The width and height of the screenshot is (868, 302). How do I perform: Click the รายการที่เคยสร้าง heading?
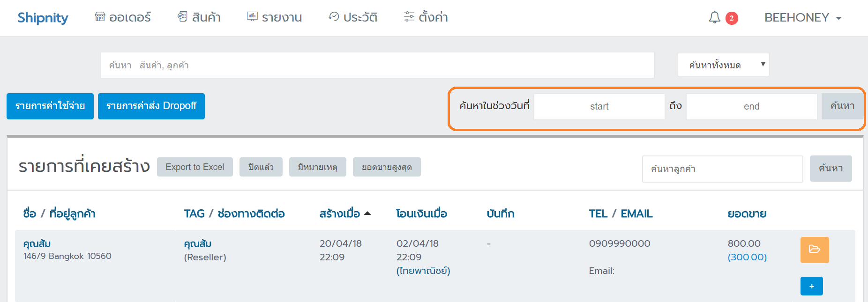pyautogui.click(x=84, y=166)
